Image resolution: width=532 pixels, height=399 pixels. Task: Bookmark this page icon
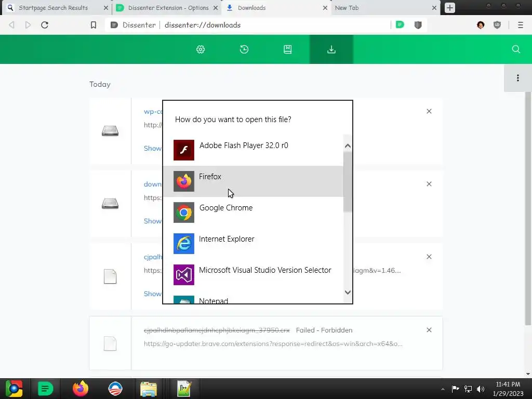point(94,25)
